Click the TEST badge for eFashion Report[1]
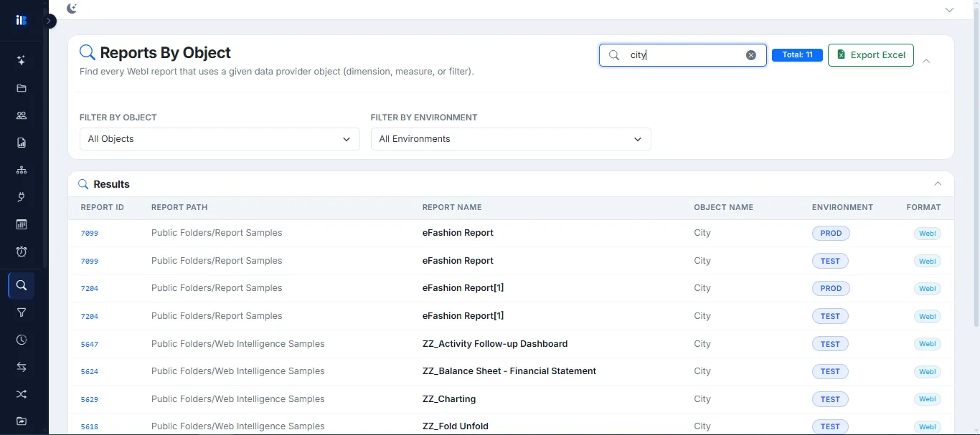Image resolution: width=980 pixels, height=435 pixels. point(830,316)
